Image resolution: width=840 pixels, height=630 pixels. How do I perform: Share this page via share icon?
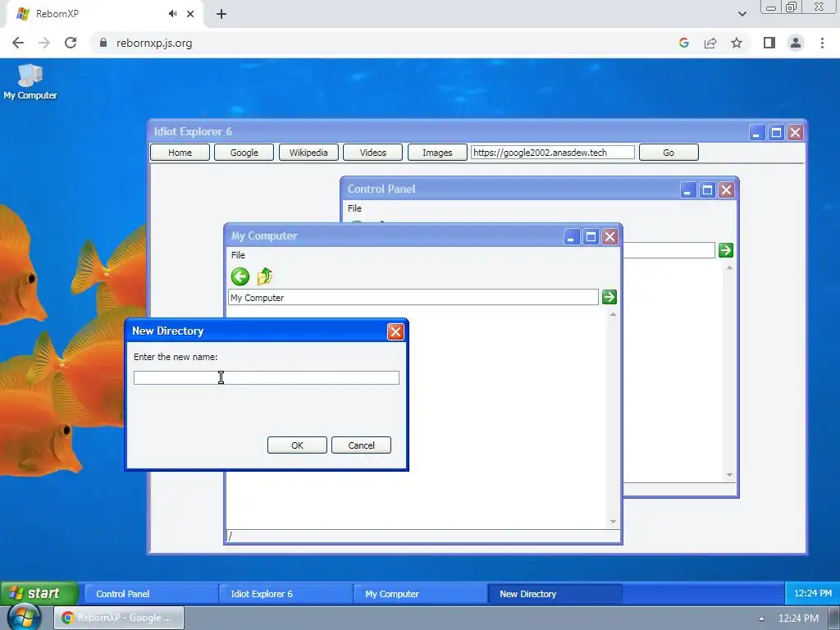[710, 43]
